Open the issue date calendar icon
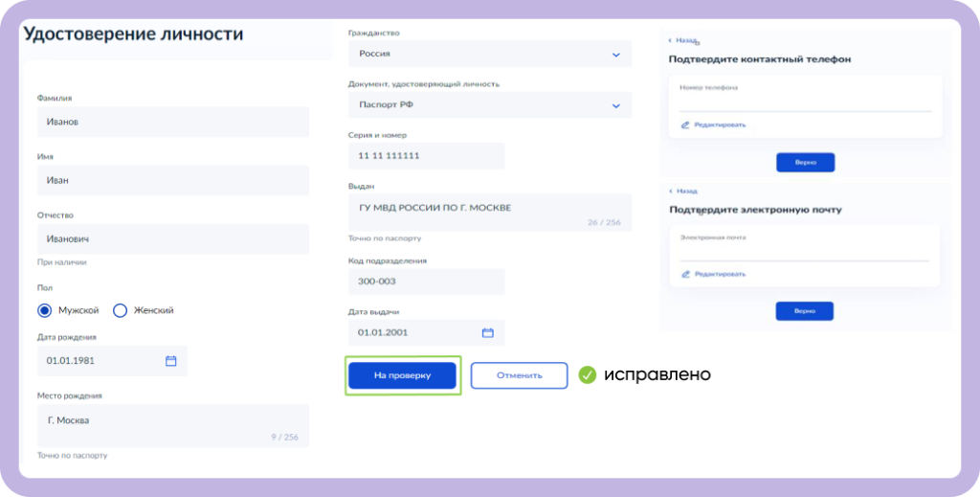Viewport: 980px width, 497px height. point(488,332)
